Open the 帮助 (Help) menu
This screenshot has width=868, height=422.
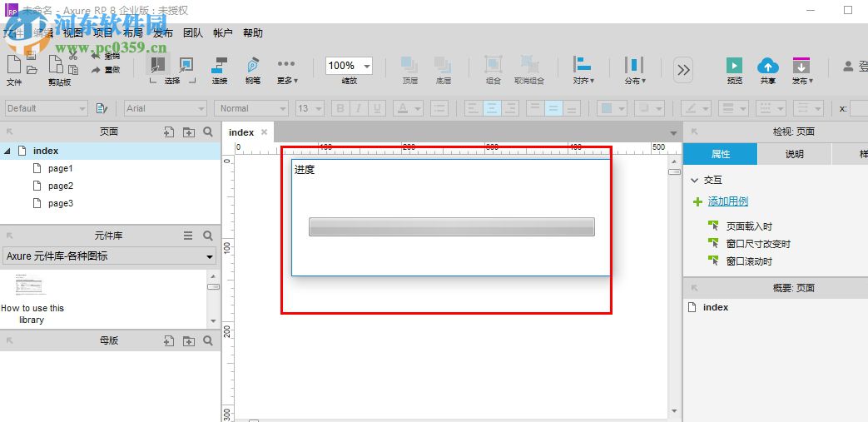253,32
